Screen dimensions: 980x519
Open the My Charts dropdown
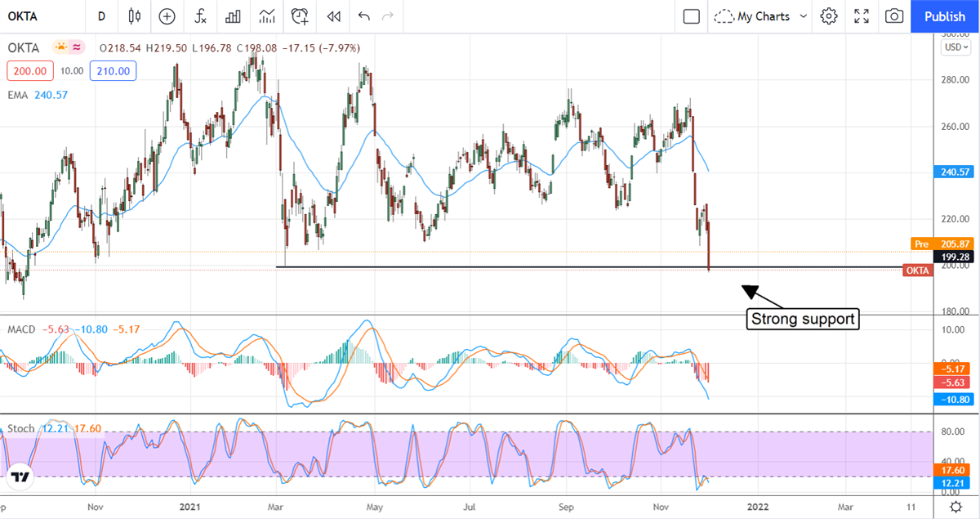click(759, 16)
